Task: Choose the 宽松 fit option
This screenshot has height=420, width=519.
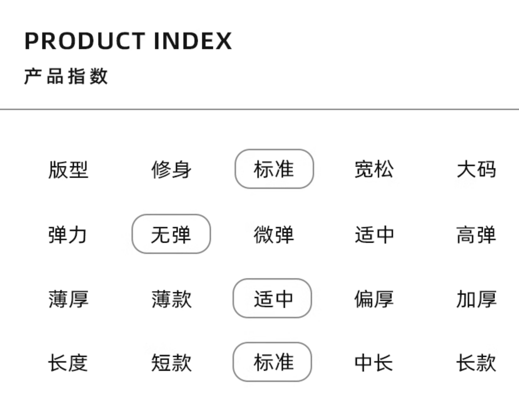Action: pyautogui.click(x=374, y=169)
